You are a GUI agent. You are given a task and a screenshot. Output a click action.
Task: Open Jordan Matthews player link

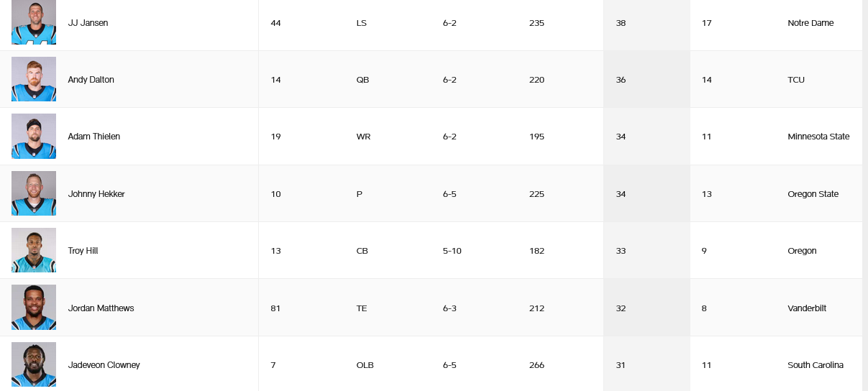pyautogui.click(x=101, y=308)
